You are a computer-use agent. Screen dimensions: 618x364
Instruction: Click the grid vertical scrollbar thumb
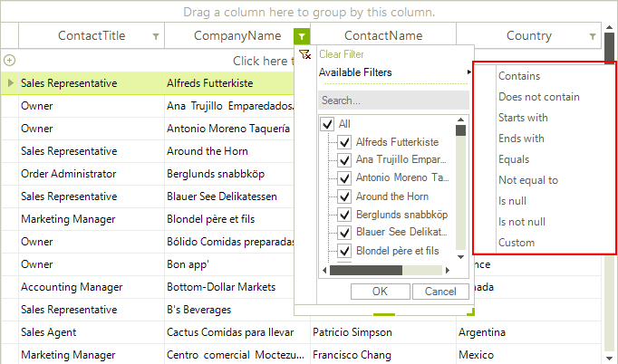[609, 46]
